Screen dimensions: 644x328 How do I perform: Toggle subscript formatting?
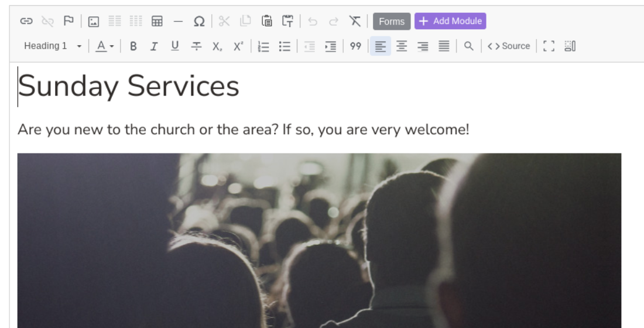[217, 46]
